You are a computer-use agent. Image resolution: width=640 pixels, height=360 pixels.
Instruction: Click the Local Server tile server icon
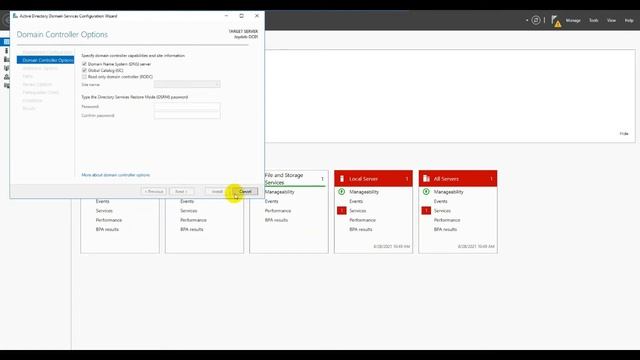342,178
